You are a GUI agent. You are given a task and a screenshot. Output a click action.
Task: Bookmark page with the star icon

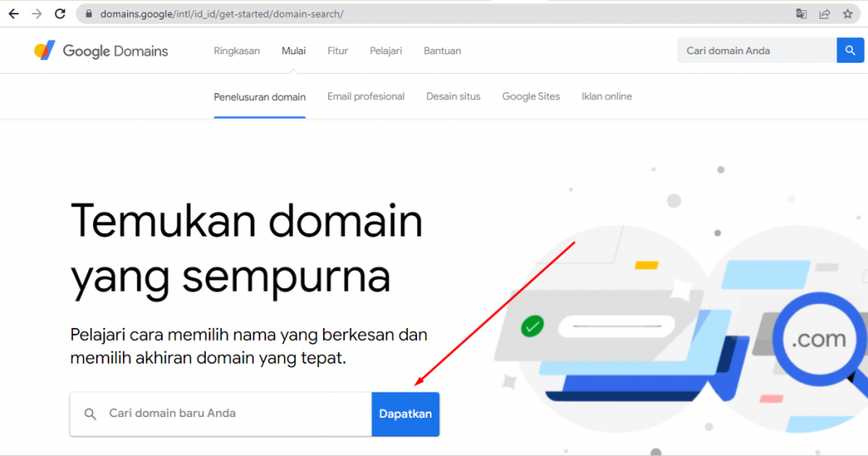(x=847, y=14)
